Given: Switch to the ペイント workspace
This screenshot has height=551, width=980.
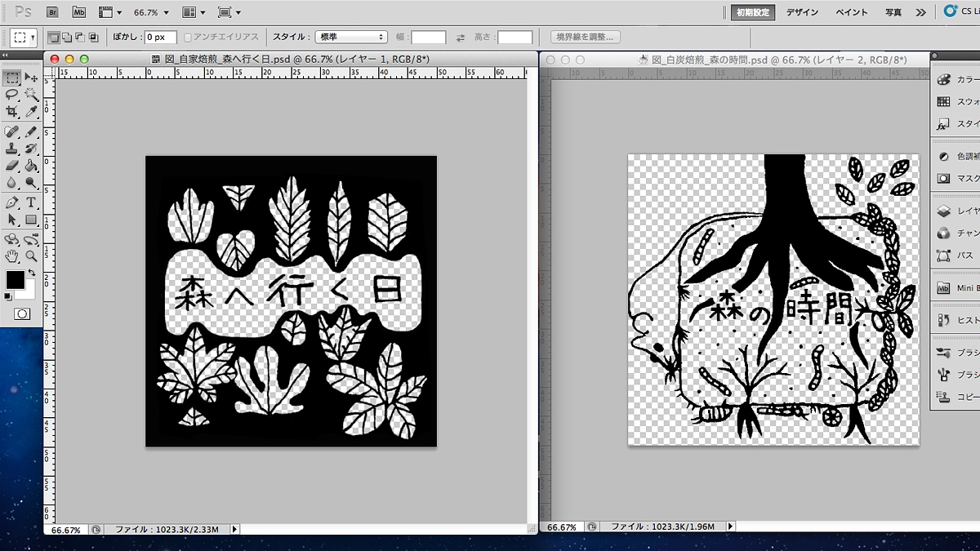Looking at the screenshot, I should tap(851, 12).
